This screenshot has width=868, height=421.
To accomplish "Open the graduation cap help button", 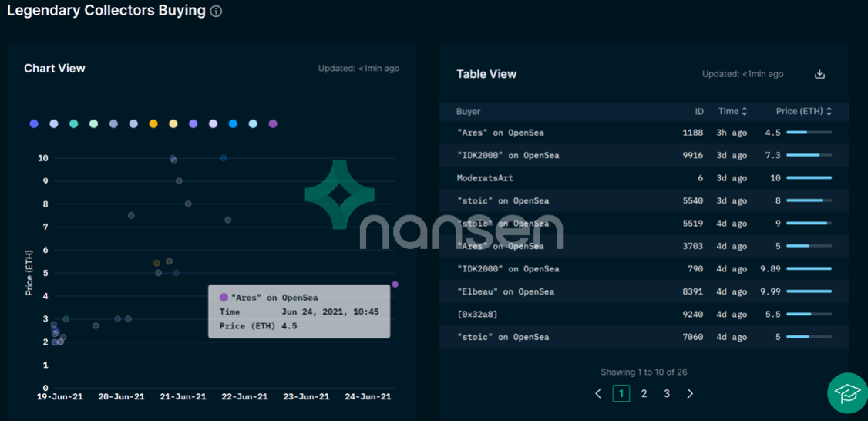I will pyautogui.click(x=847, y=392).
